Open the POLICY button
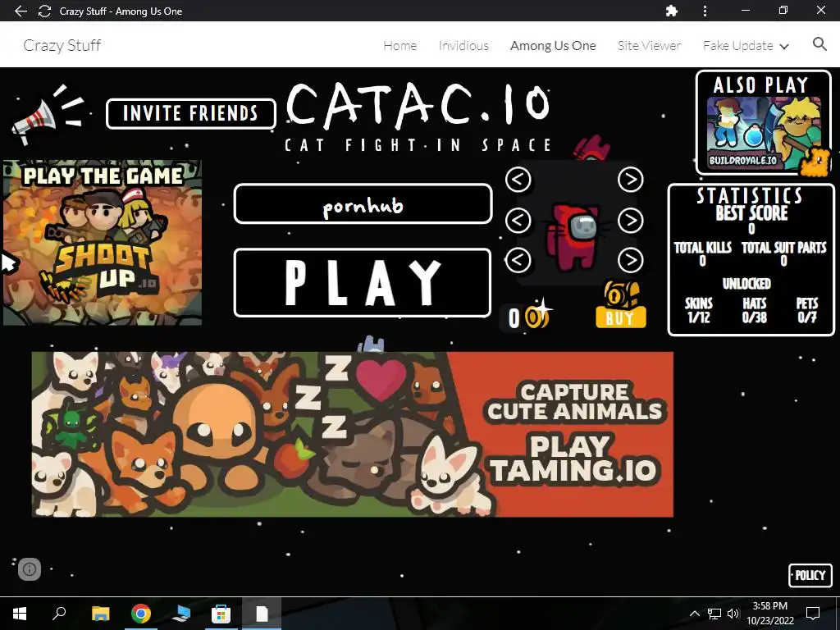The height and width of the screenshot is (630, 840). point(810,575)
